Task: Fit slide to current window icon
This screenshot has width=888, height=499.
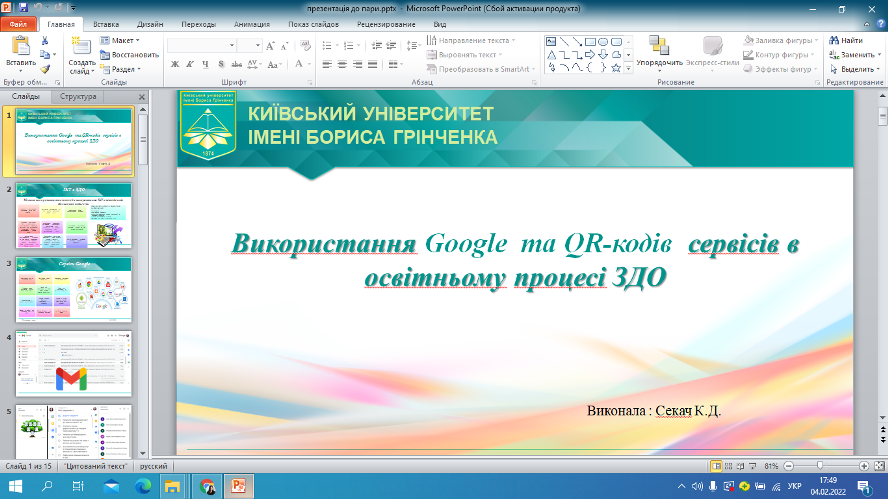Action: click(x=877, y=466)
